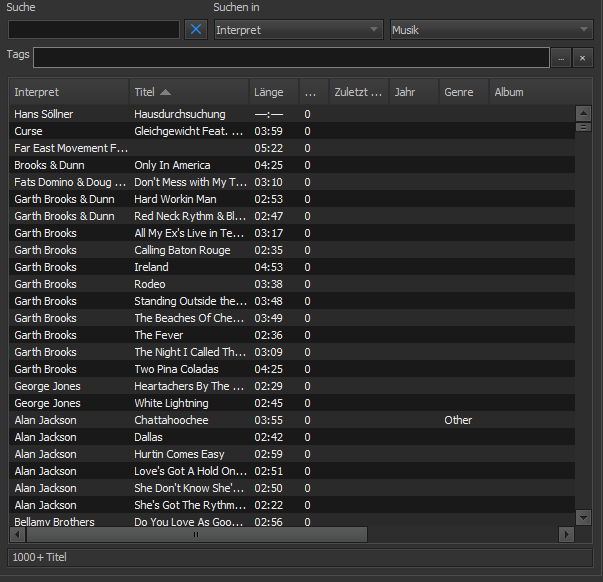Select The Beaches Of Che... track
The width and height of the screenshot is (603, 582).
(292, 318)
